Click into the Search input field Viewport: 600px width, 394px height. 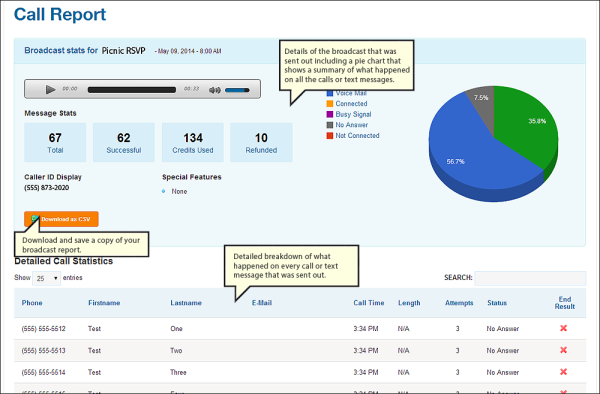pos(530,278)
